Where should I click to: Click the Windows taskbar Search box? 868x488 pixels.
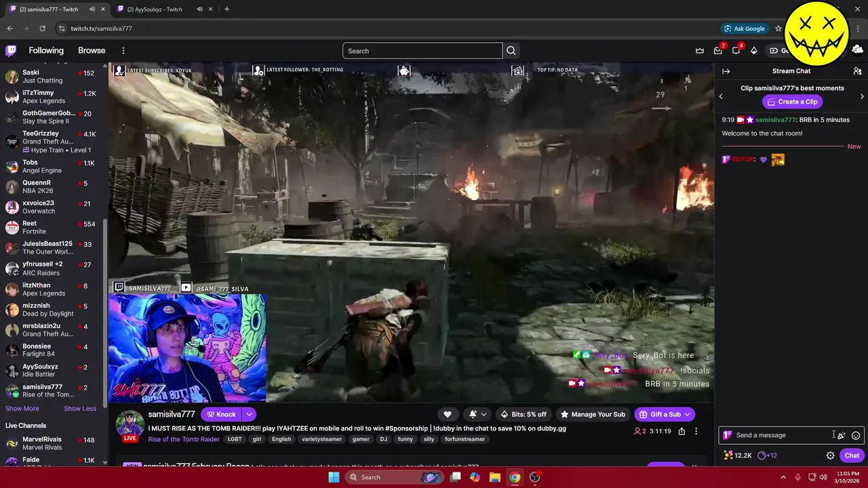tap(395, 477)
